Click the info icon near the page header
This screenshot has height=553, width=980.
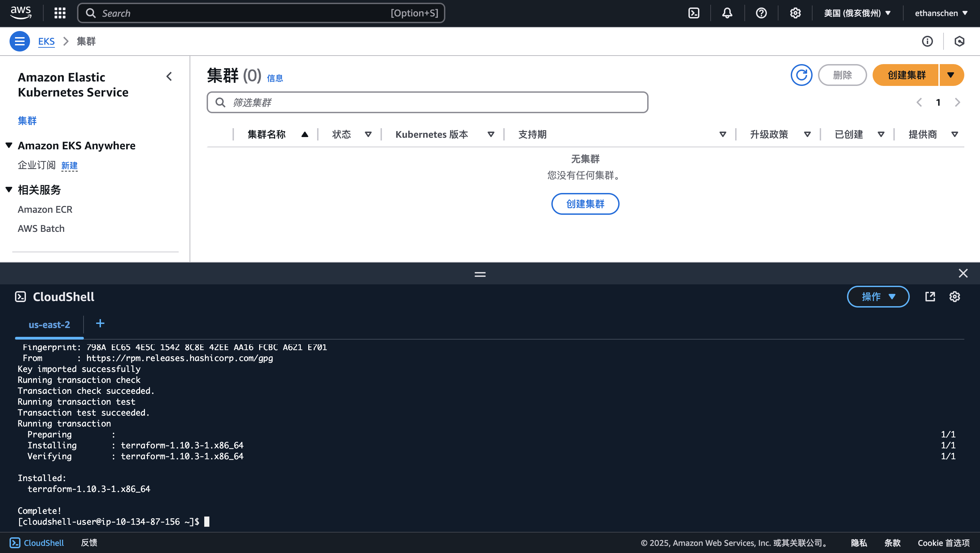click(927, 41)
